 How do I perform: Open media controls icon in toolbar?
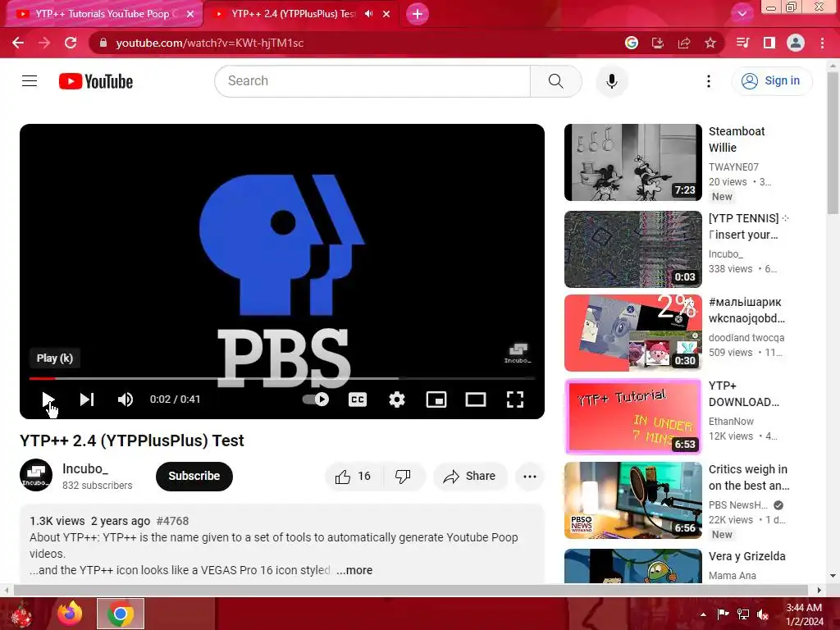click(743, 43)
